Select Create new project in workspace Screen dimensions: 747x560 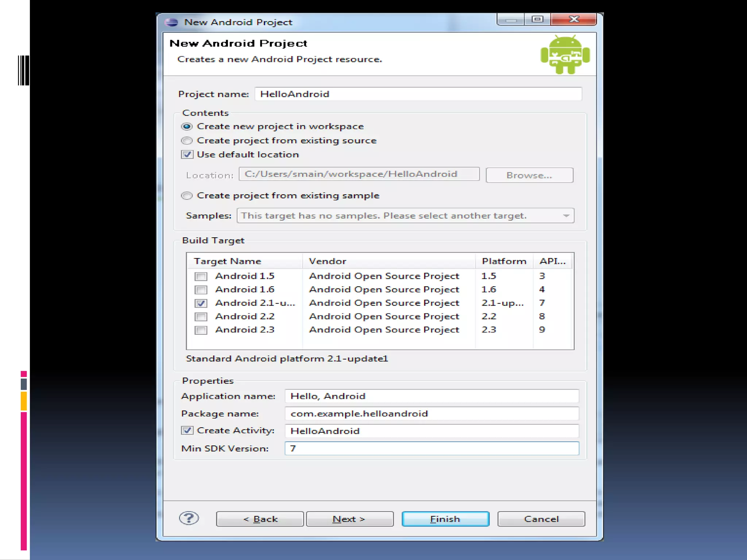(187, 127)
